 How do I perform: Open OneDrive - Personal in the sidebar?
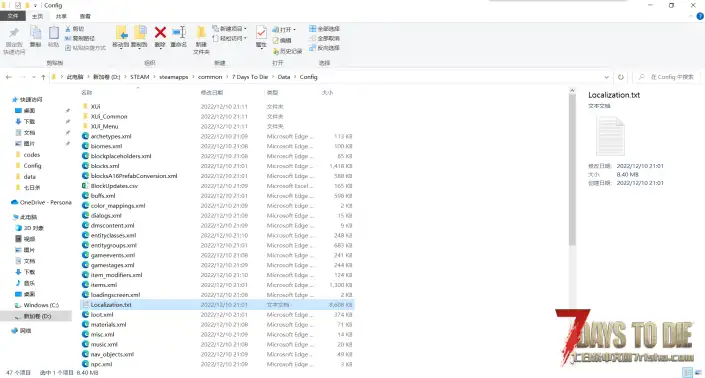pos(41,202)
